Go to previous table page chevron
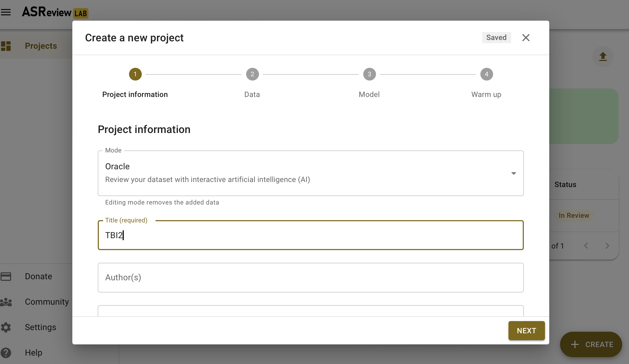629x364 pixels. click(x=586, y=246)
